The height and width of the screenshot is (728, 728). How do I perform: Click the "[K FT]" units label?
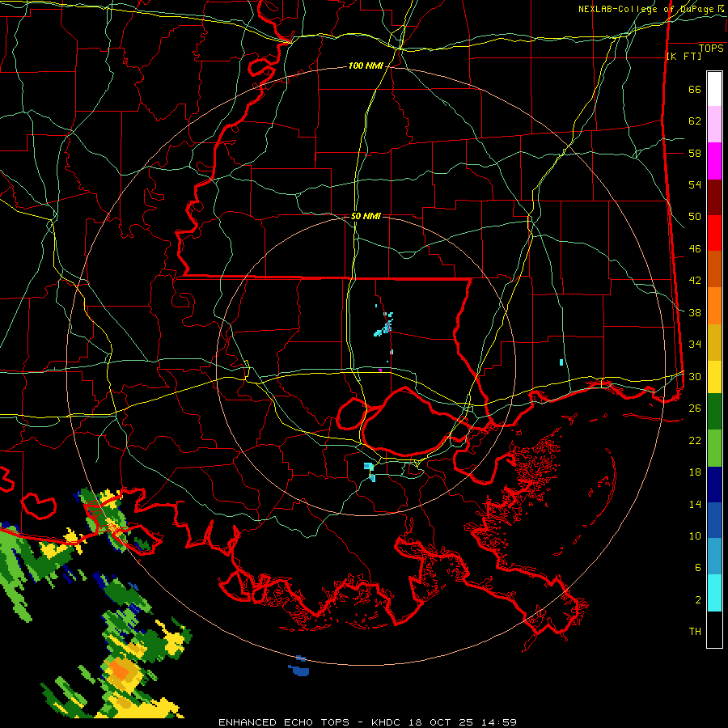click(684, 56)
